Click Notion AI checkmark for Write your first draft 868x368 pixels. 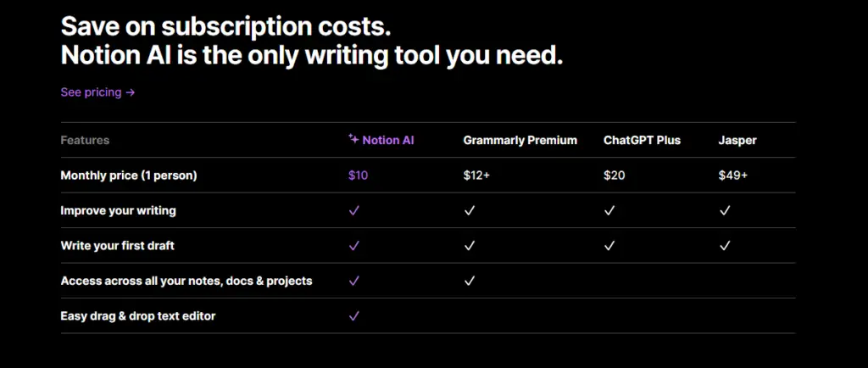click(354, 246)
